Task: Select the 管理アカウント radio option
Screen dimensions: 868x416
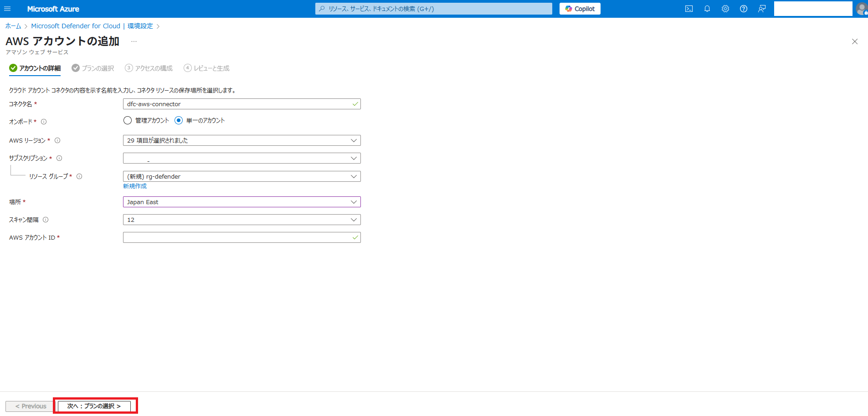Action: 128,120
